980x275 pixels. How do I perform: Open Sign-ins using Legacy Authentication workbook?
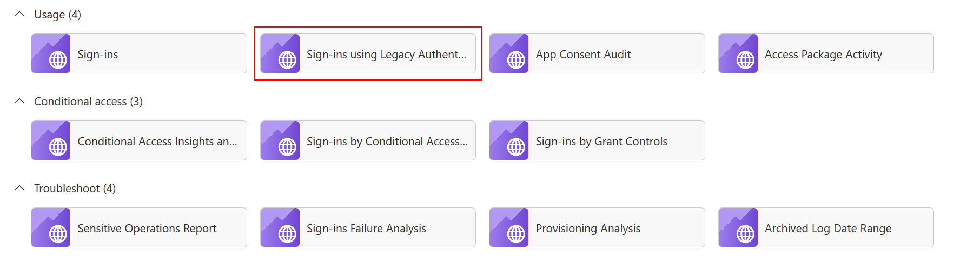pyautogui.click(x=368, y=53)
